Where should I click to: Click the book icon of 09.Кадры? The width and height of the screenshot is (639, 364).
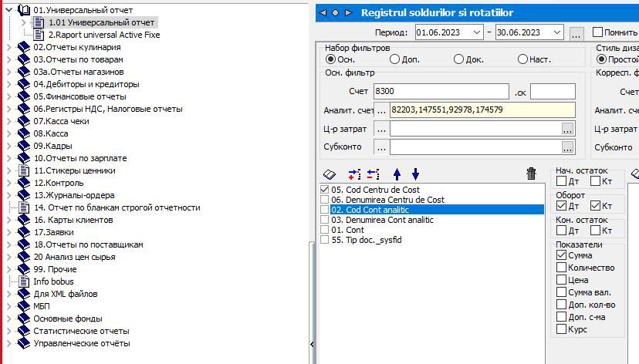[x=24, y=146]
